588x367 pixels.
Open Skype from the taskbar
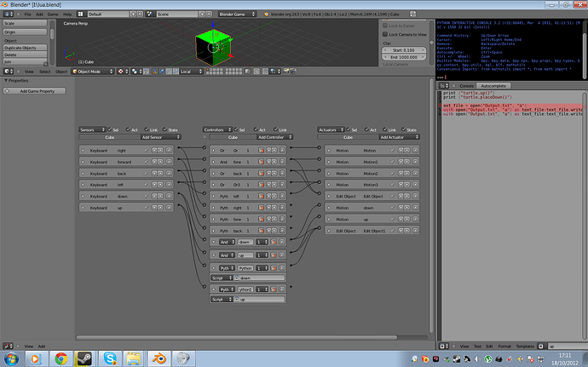click(110, 358)
